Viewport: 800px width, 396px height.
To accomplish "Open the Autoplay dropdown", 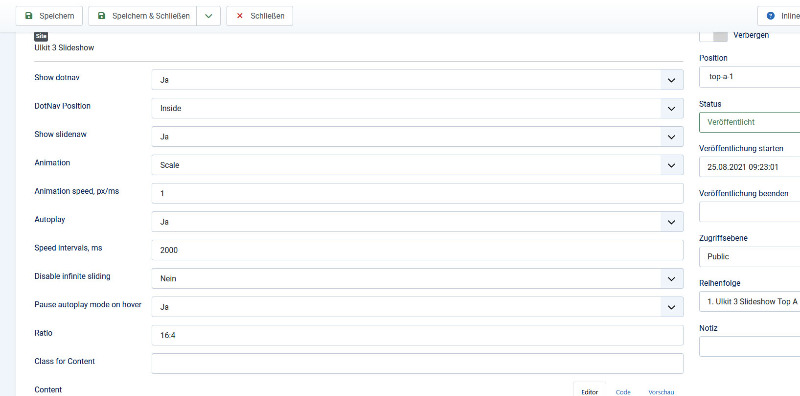I will (417, 222).
